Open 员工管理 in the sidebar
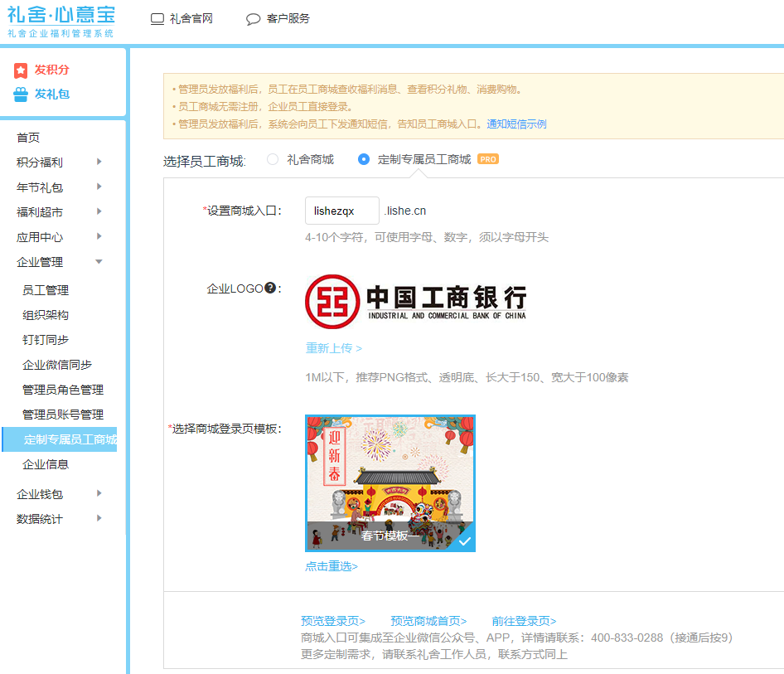 pos(46,290)
